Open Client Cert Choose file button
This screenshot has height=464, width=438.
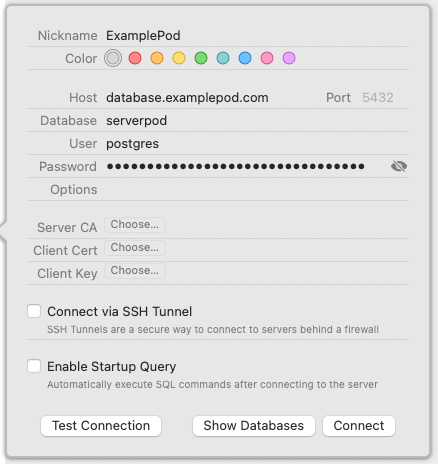[x=135, y=248]
